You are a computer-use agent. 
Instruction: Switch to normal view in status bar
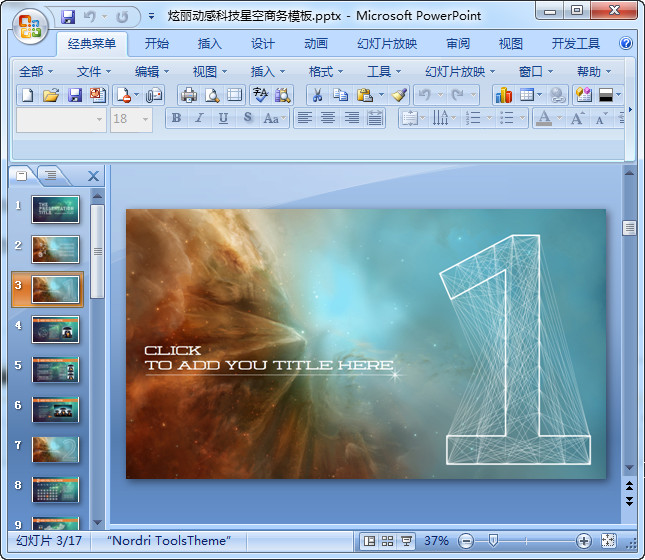coord(369,541)
